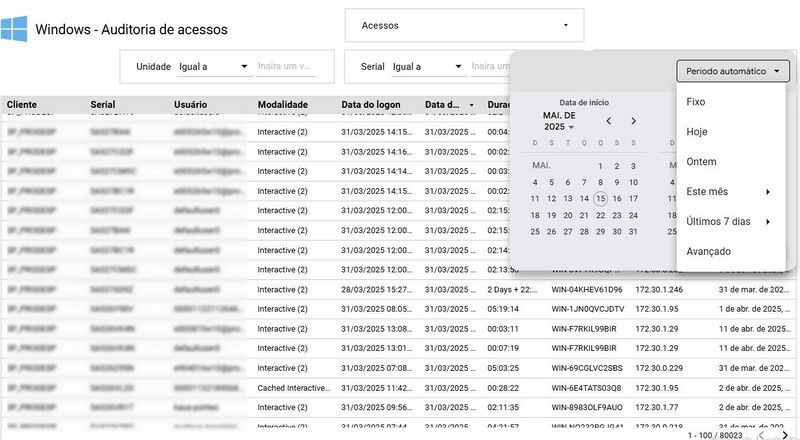
Task: Click sort arrow on Data d... column
Action: [x=470, y=104]
